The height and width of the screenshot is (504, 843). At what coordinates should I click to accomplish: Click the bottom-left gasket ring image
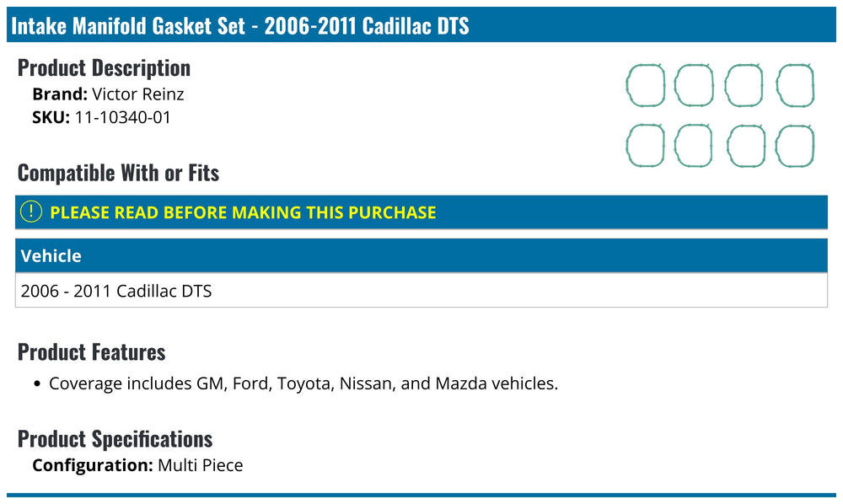[x=646, y=146]
